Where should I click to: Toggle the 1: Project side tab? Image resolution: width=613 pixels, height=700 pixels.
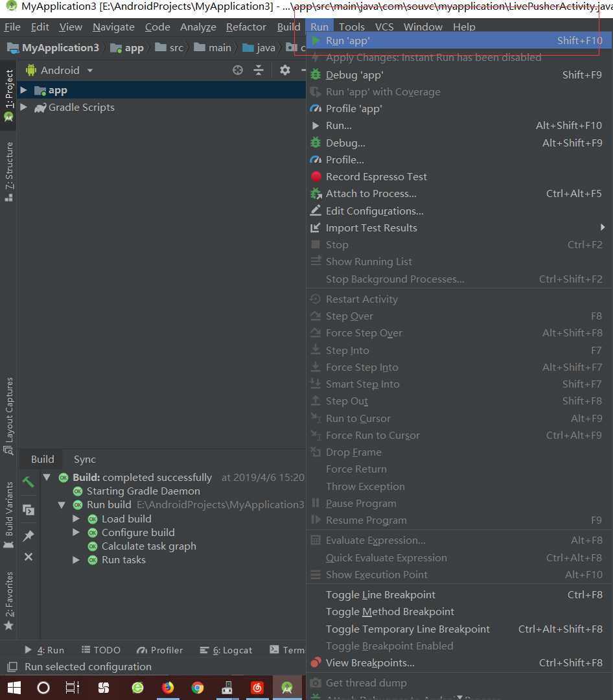click(9, 95)
